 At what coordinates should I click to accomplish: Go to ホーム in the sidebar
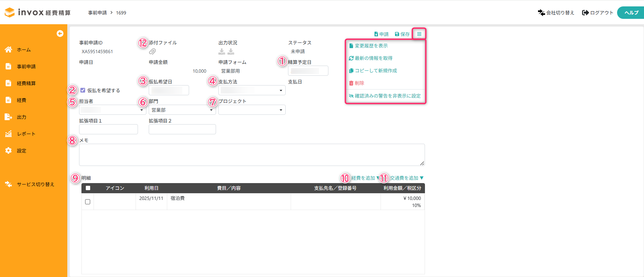24,50
